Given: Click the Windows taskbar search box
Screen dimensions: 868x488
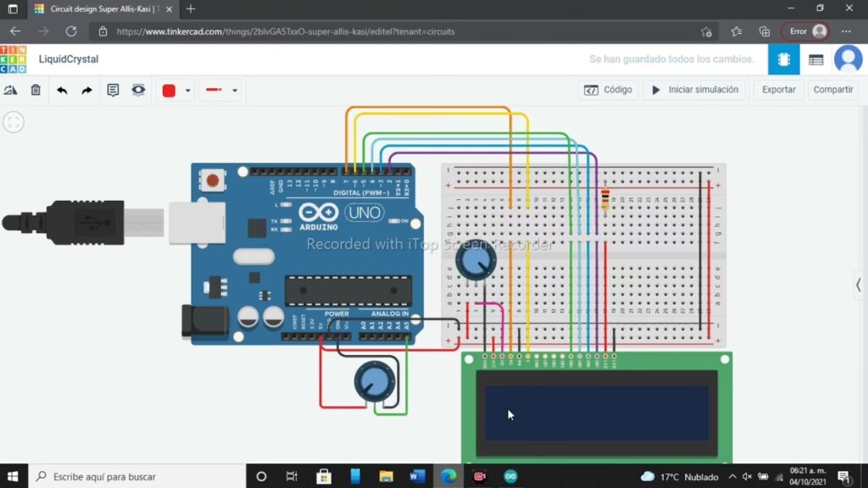Looking at the screenshot, I should click(136, 476).
